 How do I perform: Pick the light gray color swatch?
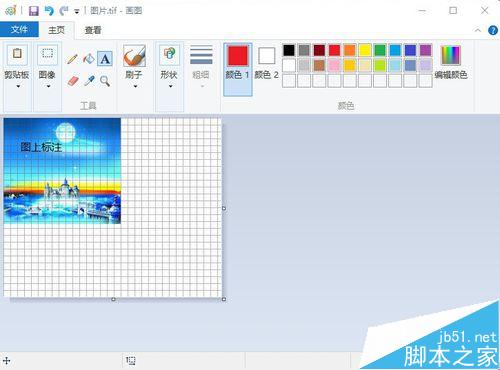point(304,65)
